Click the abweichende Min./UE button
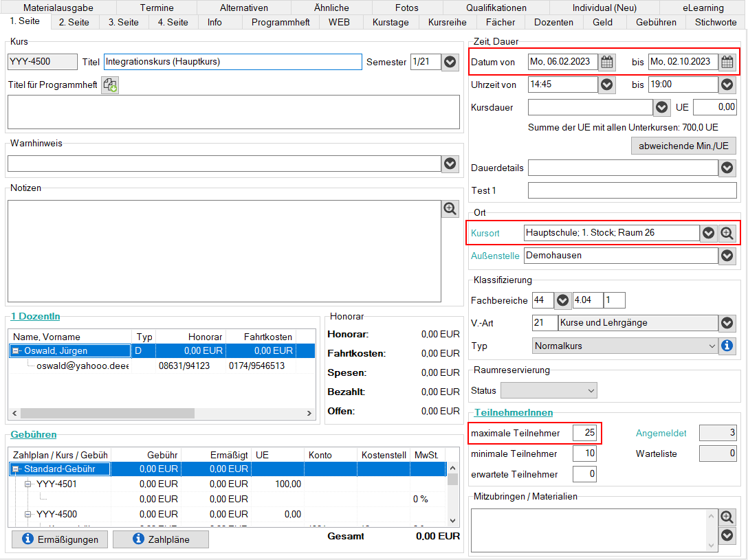The width and height of the screenshot is (748, 560). (683, 146)
